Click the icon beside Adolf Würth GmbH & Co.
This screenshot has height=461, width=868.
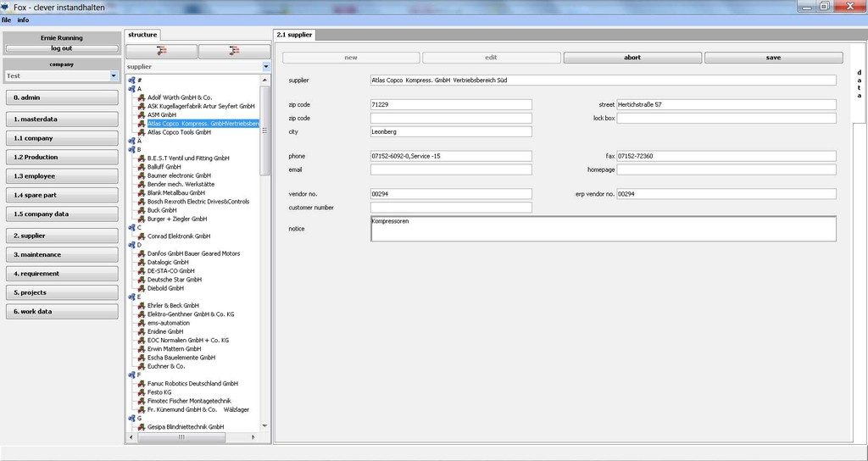[141, 97]
